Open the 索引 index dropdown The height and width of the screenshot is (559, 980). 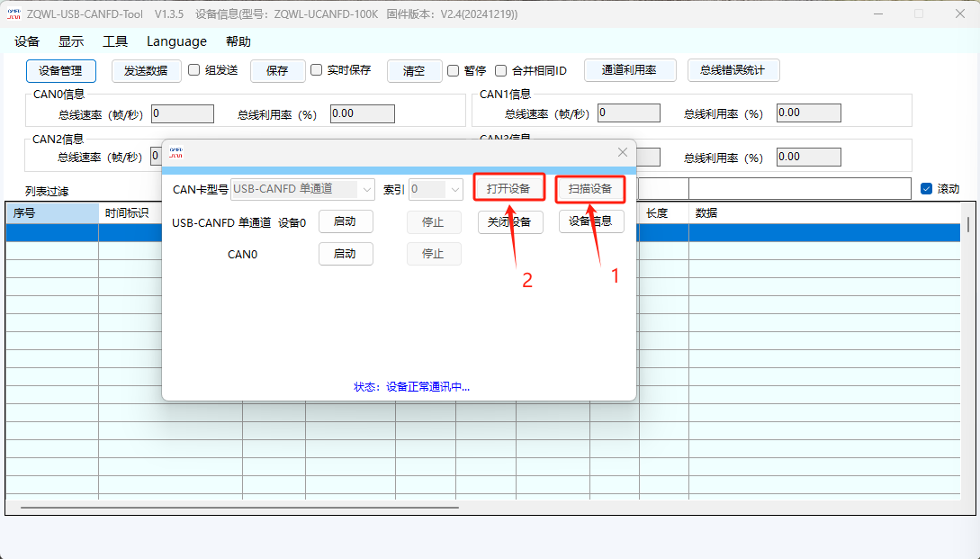454,189
